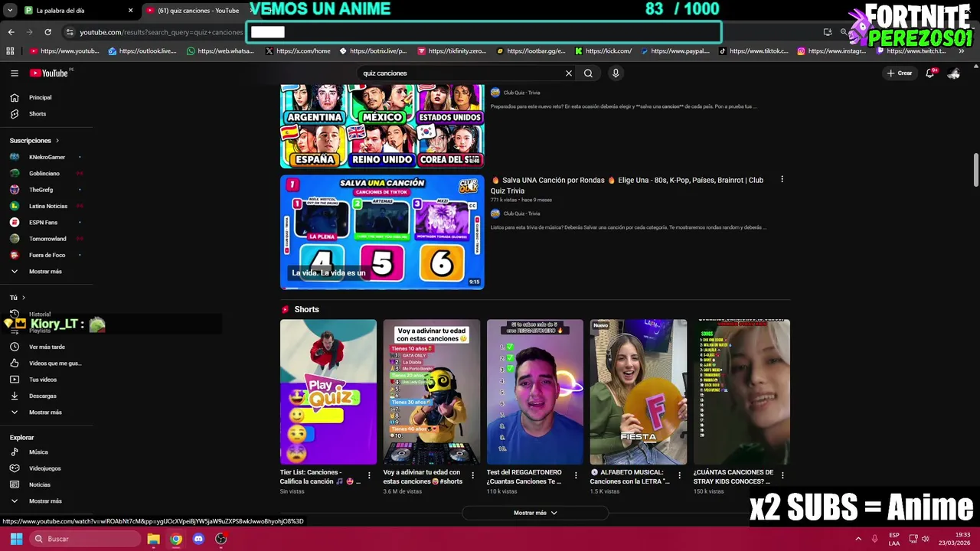Open the account avatar menu
Image resolution: width=980 pixels, height=551 pixels.
point(954,73)
